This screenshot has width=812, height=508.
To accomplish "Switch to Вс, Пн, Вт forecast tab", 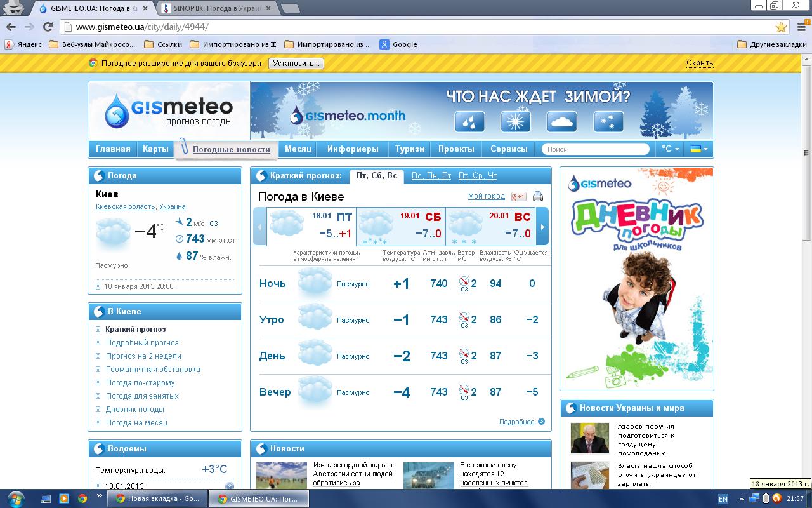I will [431, 176].
